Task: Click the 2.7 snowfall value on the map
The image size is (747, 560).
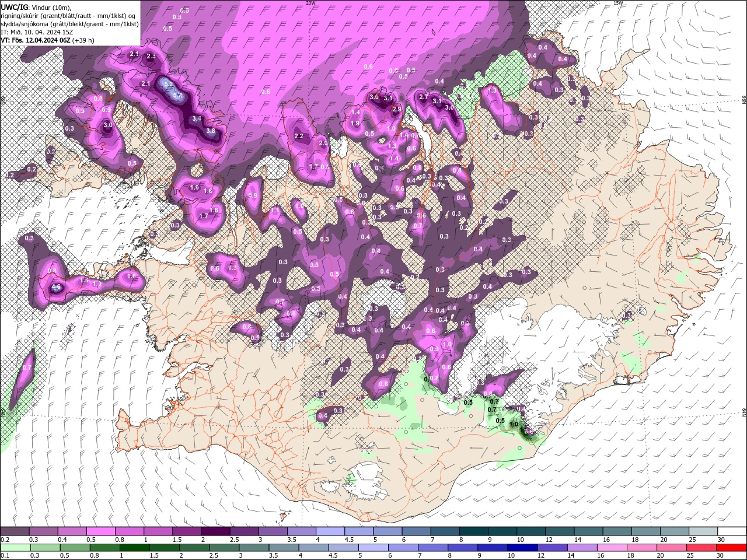Action: [x=424, y=97]
